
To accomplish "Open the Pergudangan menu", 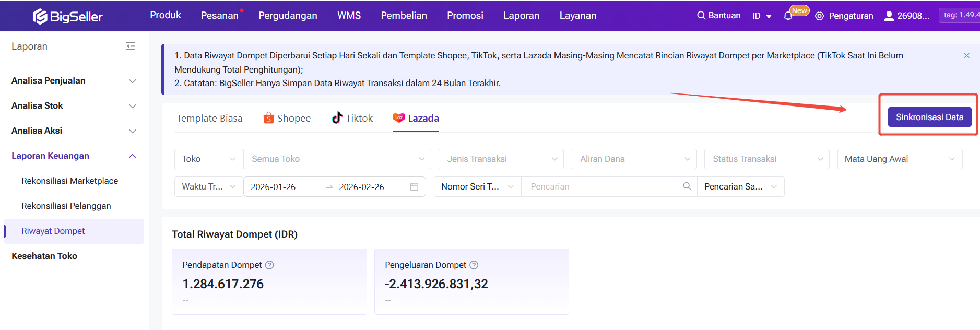I will [288, 16].
